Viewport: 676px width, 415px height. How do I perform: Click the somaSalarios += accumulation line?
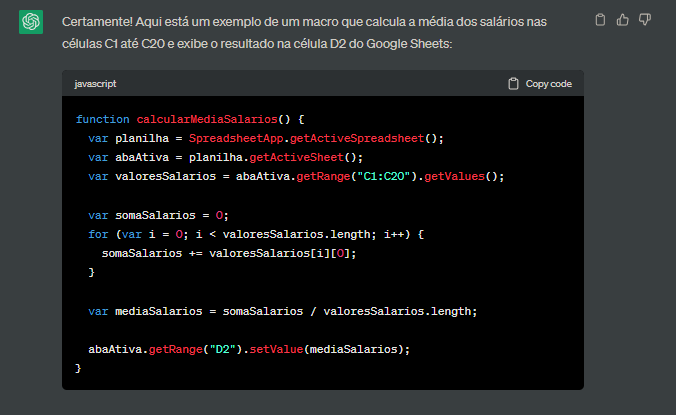229,253
